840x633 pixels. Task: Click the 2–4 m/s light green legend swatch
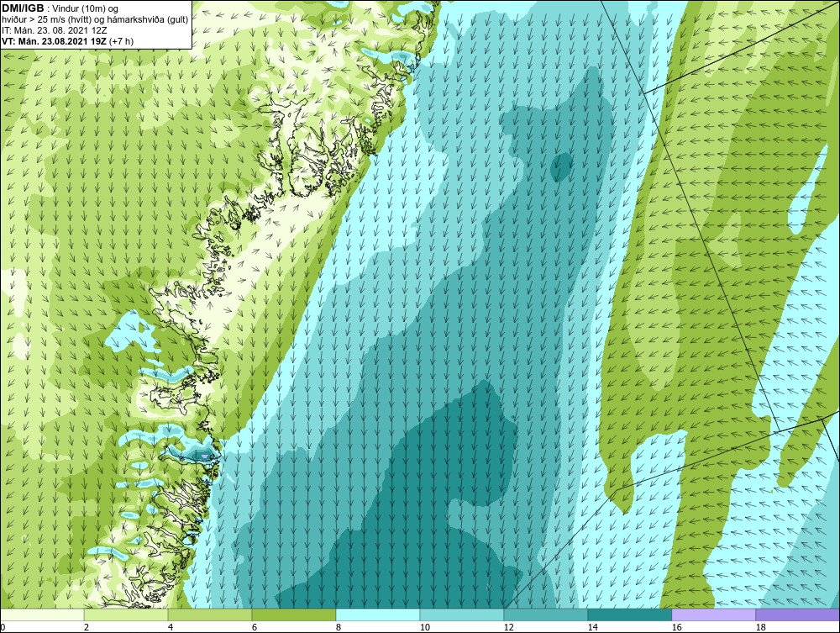pos(126,615)
